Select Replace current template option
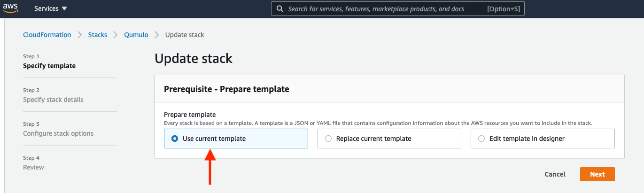 coord(389,139)
